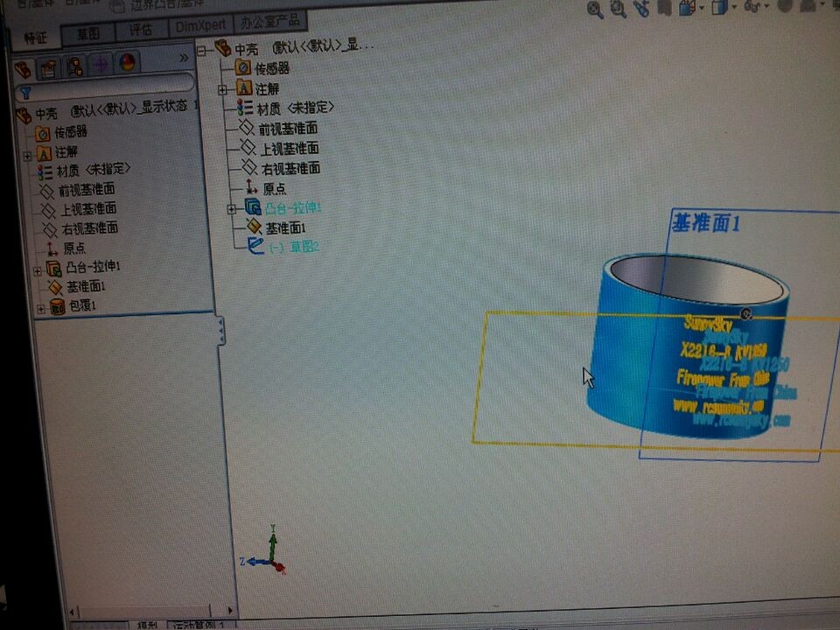Open the Hide/Show Items dropdown arrow
This screenshot has width=840, height=630.
pyautogui.click(x=766, y=6)
